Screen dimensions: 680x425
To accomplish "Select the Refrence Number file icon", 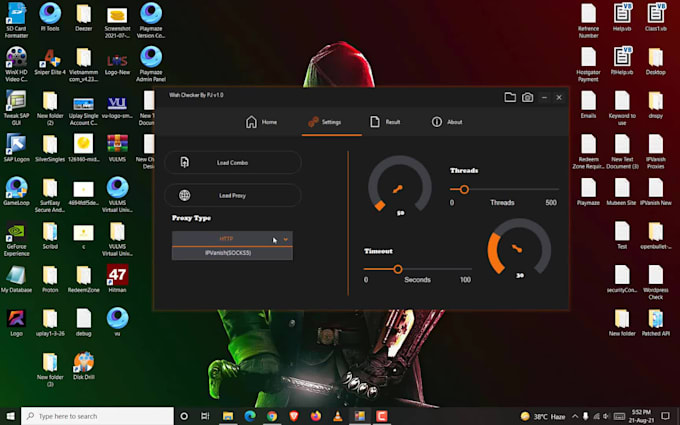I will 588,20.
